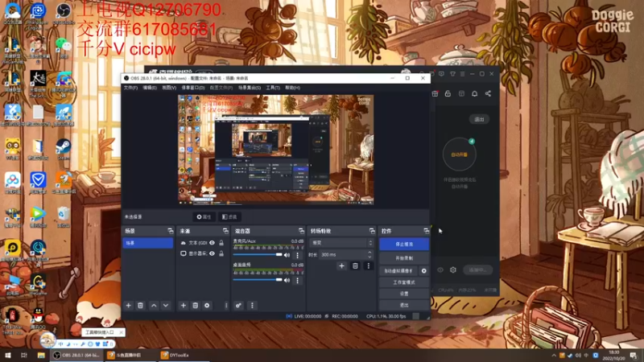Select 场景 item in Scenes list

(148, 243)
